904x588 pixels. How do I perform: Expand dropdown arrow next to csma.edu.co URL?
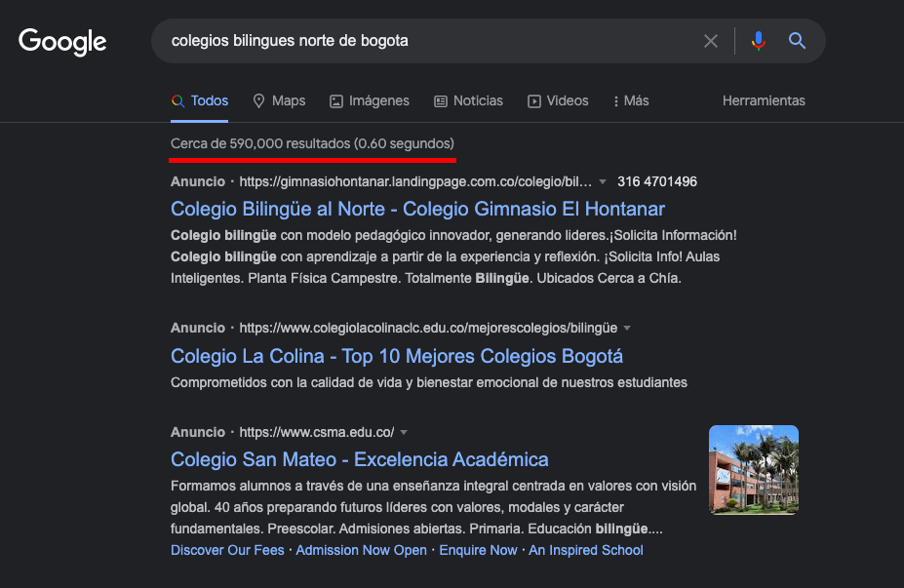point(404,432)
